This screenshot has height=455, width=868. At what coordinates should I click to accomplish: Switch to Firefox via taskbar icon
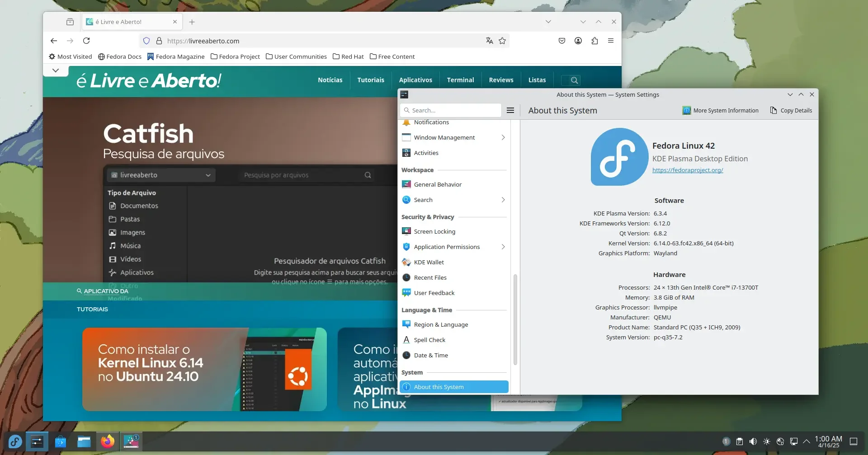108,441
